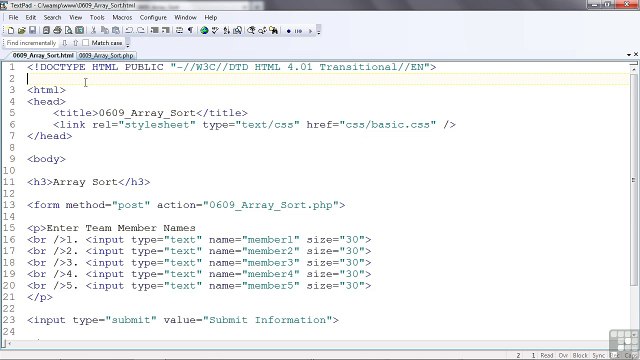Open the View menu
Image resolution: width=640 pixels, height=360 pixels.
[x=76, y=18]
